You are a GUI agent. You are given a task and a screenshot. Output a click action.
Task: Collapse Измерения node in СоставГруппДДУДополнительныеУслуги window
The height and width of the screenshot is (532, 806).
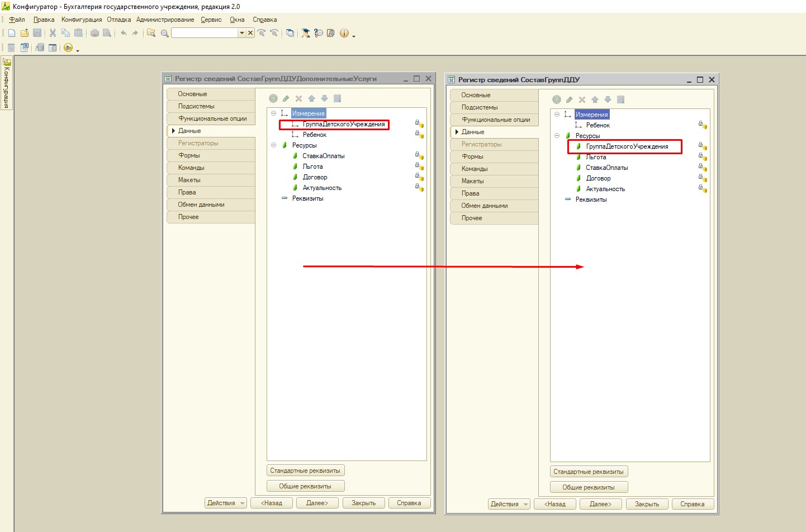click(x=273, y=113)
